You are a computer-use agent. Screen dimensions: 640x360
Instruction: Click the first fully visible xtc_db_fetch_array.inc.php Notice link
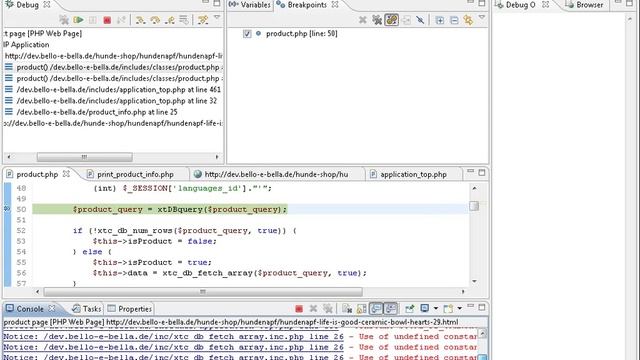pos(173,337)
